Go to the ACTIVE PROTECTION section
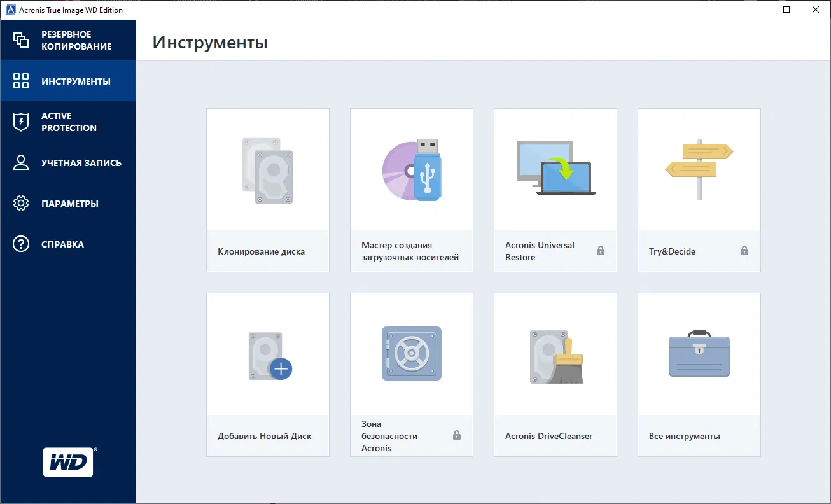The height and width of the screenshot is (504, 831). point(69,122)
